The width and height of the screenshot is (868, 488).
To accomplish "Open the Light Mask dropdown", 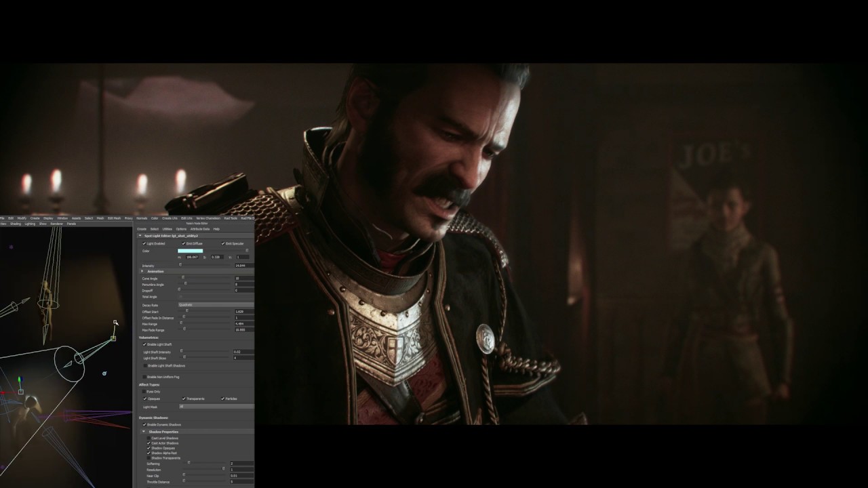I will coord(216,406).
